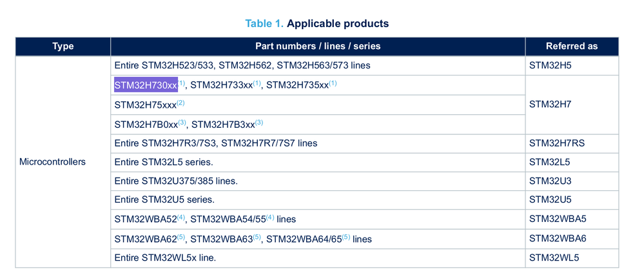Viewport: 644px width, 273px height.
Task: Click the 'Referred as' column header
Action: (572, 46)
